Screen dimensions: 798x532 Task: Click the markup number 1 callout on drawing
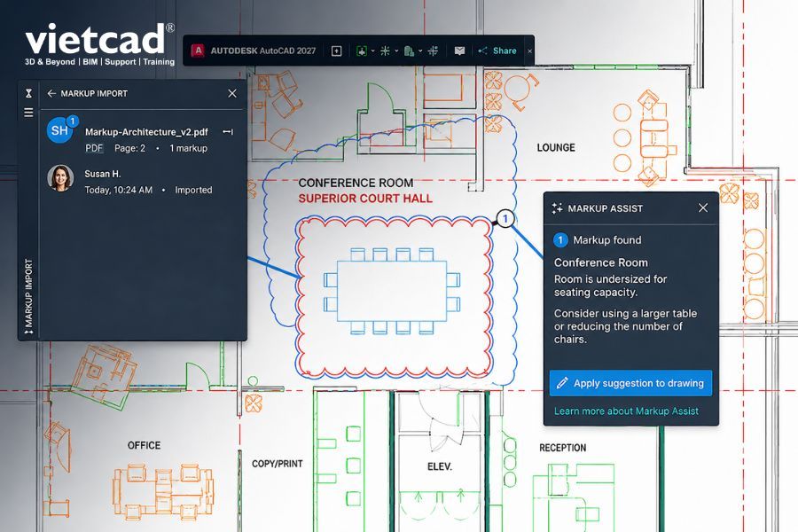click(505, 219)
